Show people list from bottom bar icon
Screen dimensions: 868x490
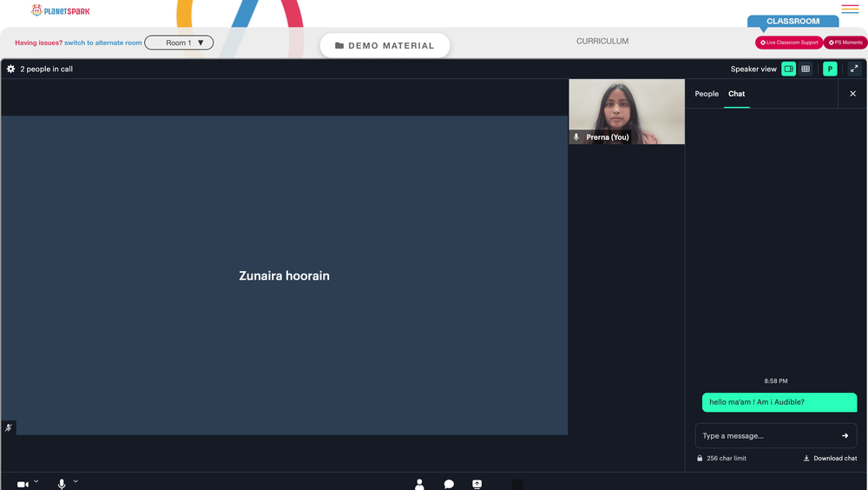point(419,484)
